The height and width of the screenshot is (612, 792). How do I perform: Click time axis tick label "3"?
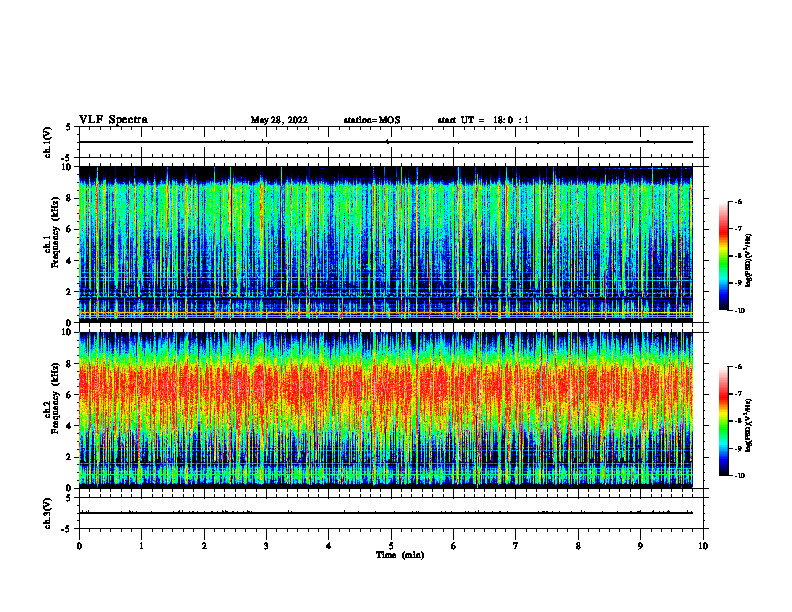coord(266,546)
